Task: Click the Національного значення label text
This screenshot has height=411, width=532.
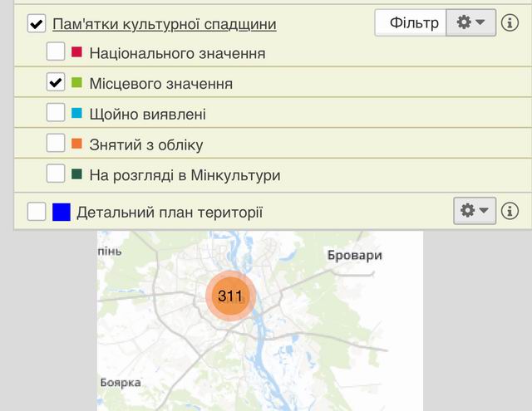Action: pos(177,53)
